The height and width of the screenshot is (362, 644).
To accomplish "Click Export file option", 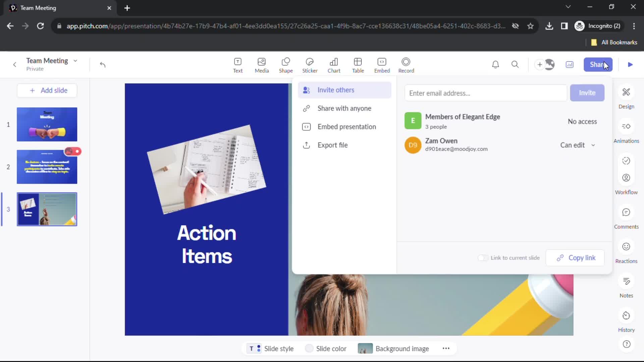I will pos(333,145).
